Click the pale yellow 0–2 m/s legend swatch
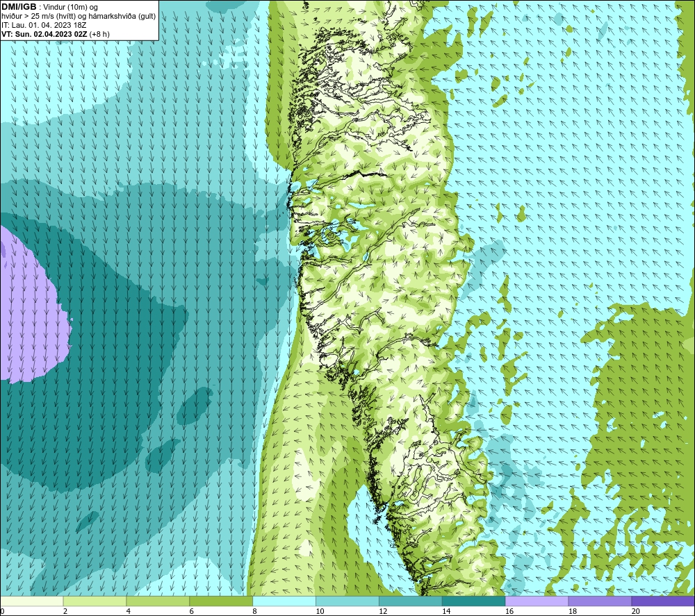 [32, 601]
